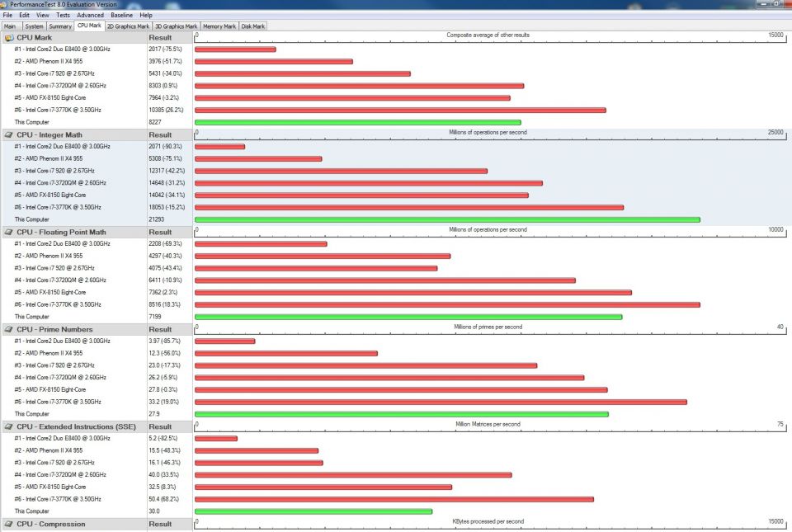Open the Advanced menu
This screenshot has height=532, width=792.
[x=91, y=15]
